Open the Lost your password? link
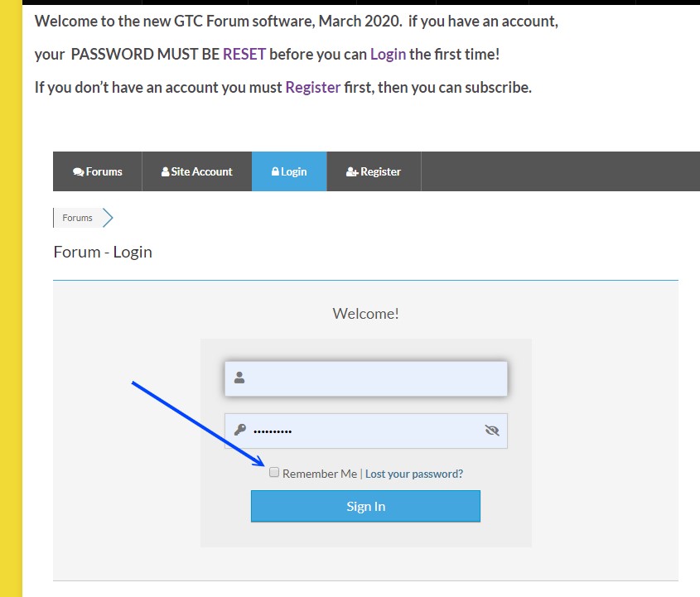Screen dimensions: 700x597 pos(414,474)
